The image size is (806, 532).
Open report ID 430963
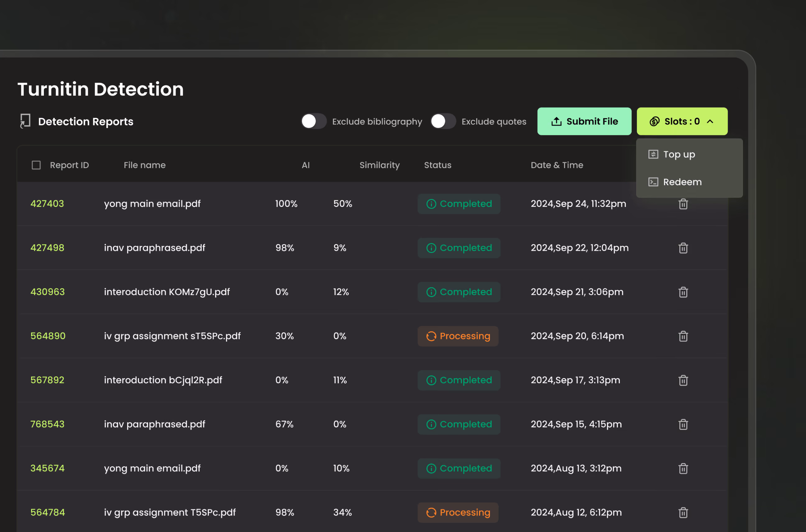48,292
